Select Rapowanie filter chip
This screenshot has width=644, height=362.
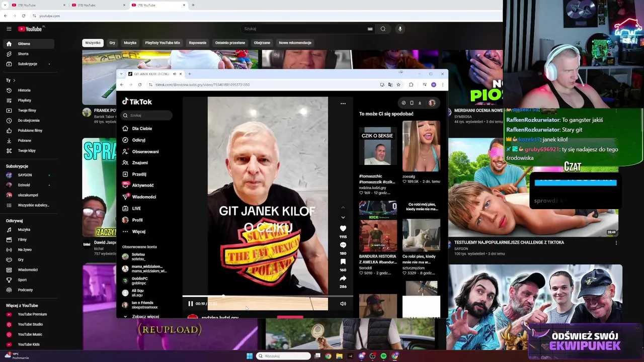[x=197, y=43]
